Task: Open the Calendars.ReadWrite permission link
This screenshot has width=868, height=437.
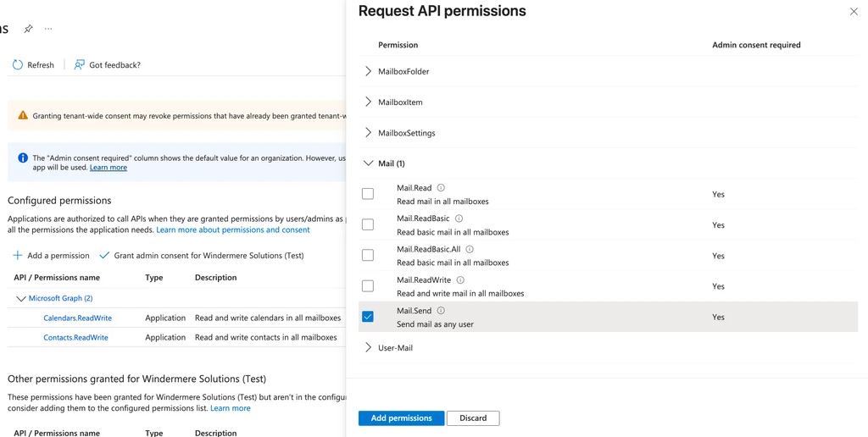Action: (x=77, y=318)
